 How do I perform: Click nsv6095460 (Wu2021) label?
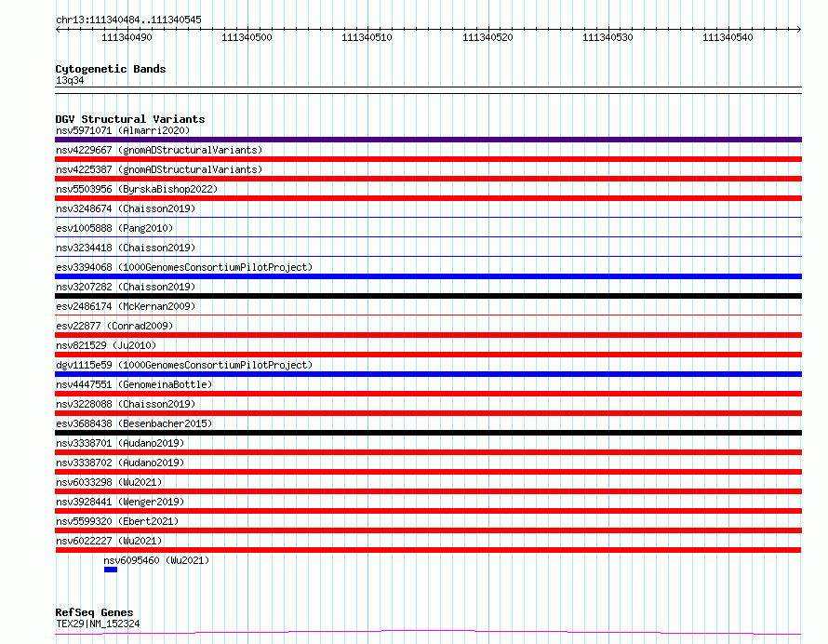tap(156, 560)
